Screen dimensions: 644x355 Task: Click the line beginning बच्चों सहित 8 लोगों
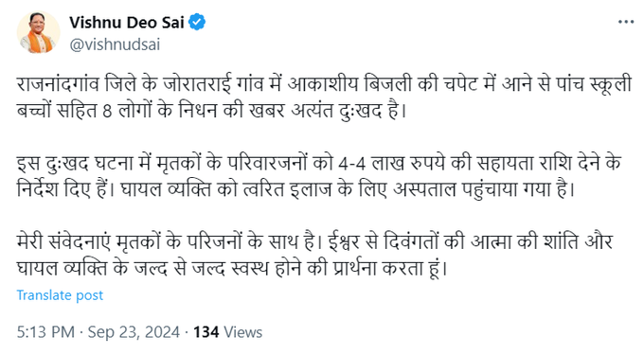[x=212, y=111]
